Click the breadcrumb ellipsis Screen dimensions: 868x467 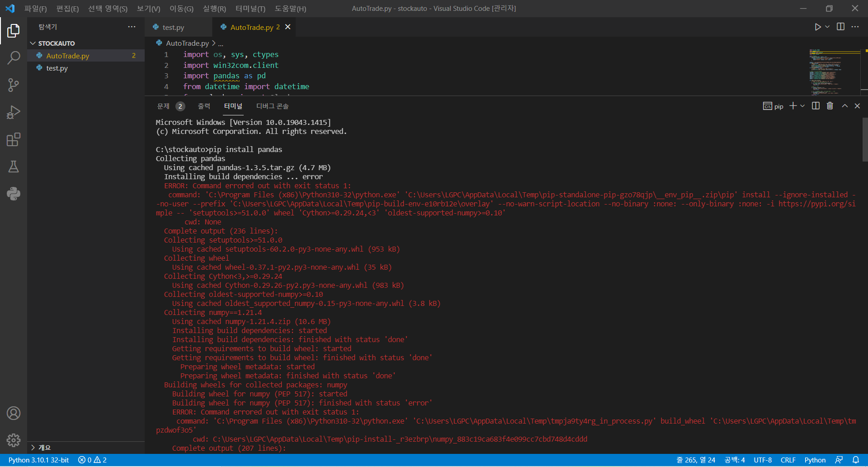tap(221, 43)
